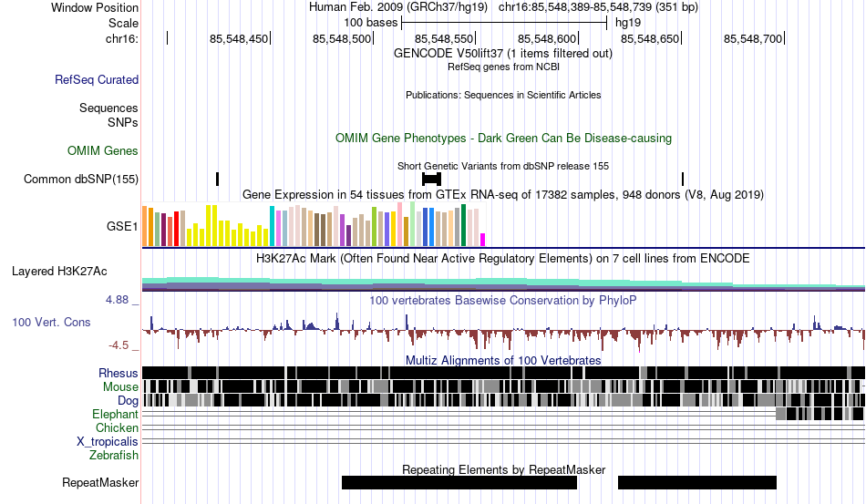Click the RefSeq genes from NCBI title

(504, 67)
